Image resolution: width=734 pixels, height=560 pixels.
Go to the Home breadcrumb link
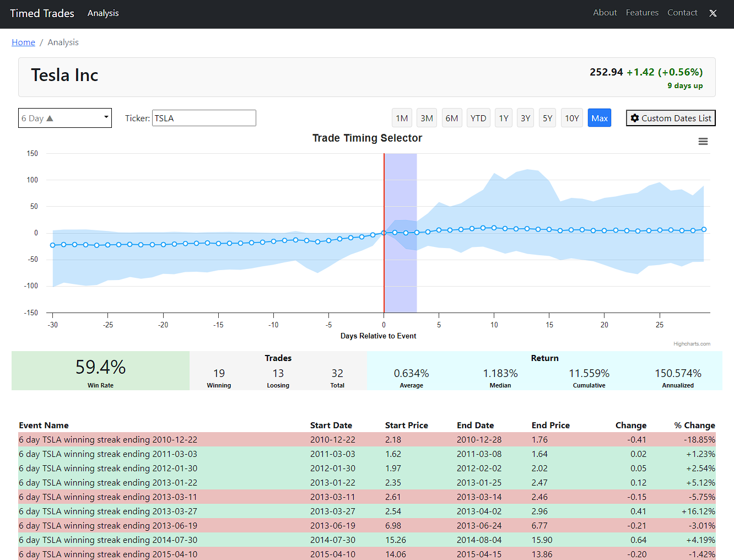[23, 42]
